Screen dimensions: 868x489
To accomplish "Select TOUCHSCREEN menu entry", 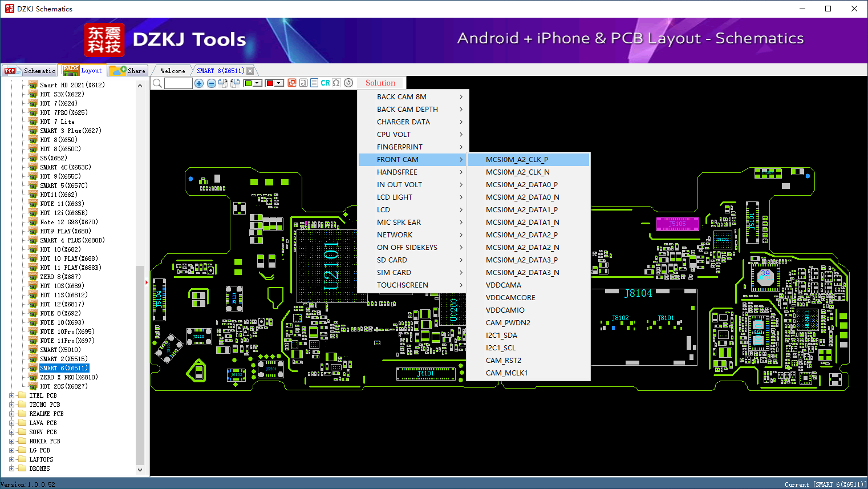I will 413,285.
